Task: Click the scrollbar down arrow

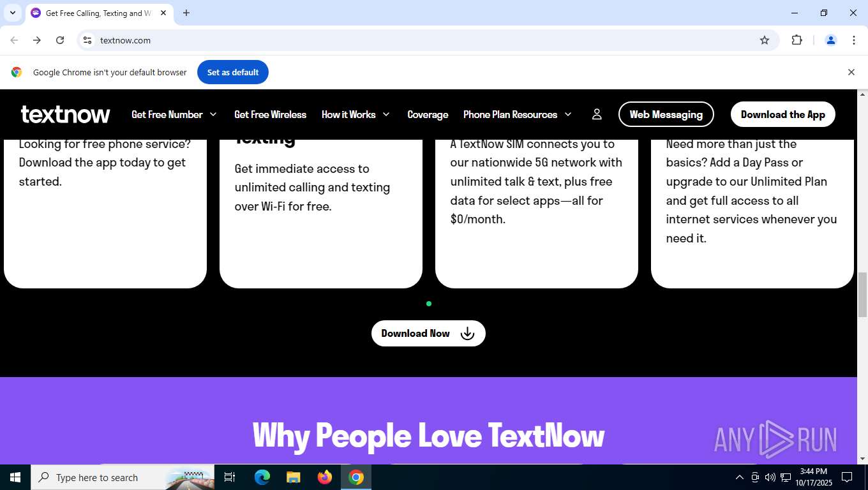Action: click(862, 458)
